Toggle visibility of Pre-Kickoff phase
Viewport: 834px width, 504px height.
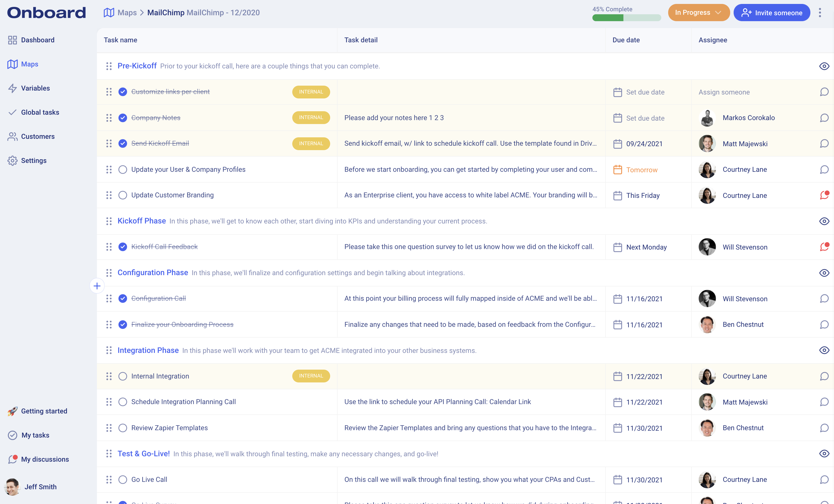click(824, 66)
